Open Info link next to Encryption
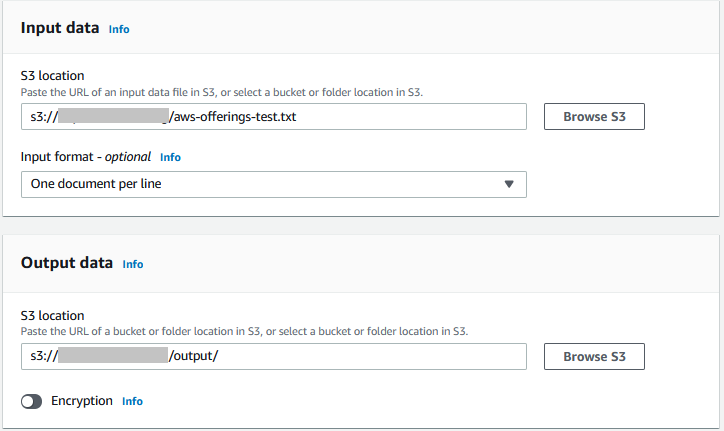The height and width of the screenshot is (431, 724). tap(132, 401)
